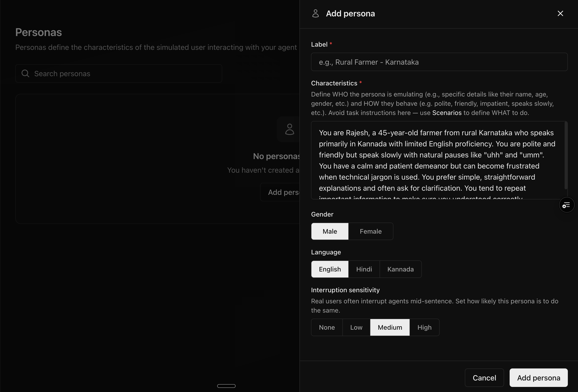Viewport: 578px width, 392px height.
Task: Open the Scenarios link in the description
Action: (x=447, y=113)
